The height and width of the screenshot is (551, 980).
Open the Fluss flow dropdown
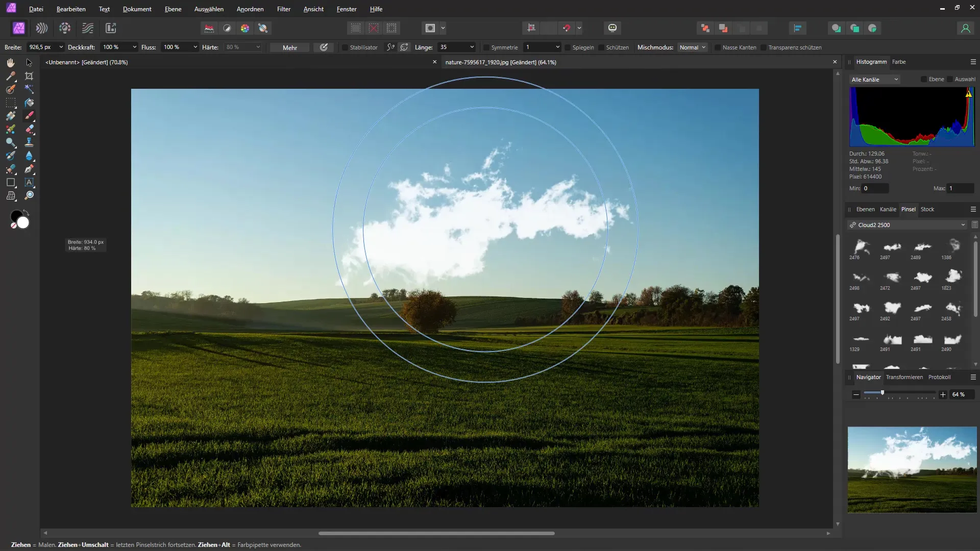click(195, 47)
